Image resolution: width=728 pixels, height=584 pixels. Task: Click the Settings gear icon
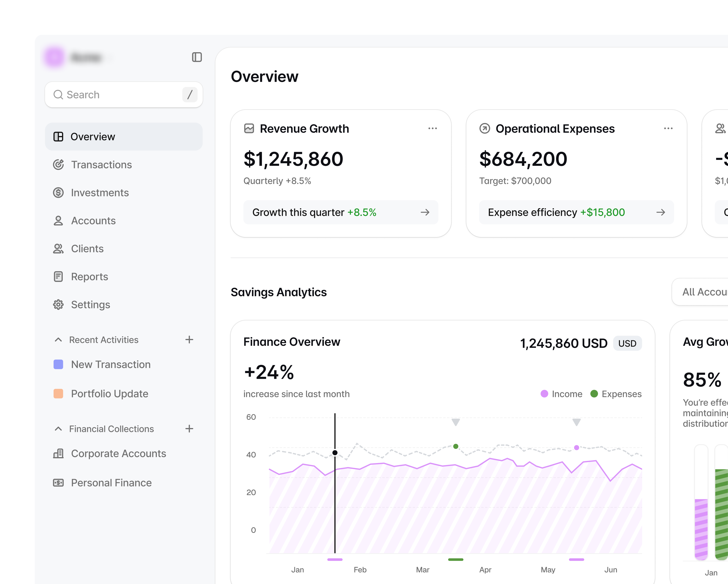click(x=58, y=304)
